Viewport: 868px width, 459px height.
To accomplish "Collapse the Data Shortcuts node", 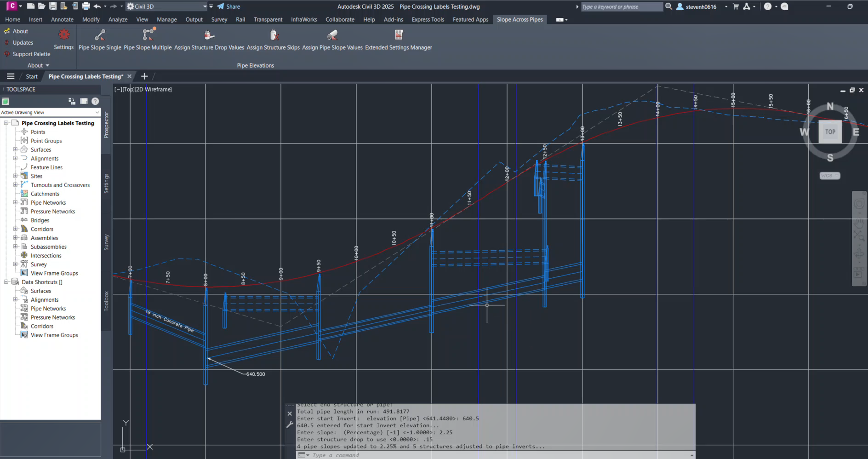I will pos(6,282).
